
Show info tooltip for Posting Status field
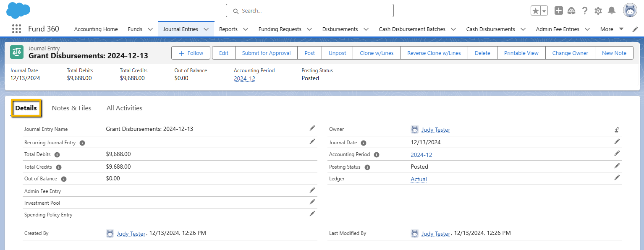[x=367, y=167]
